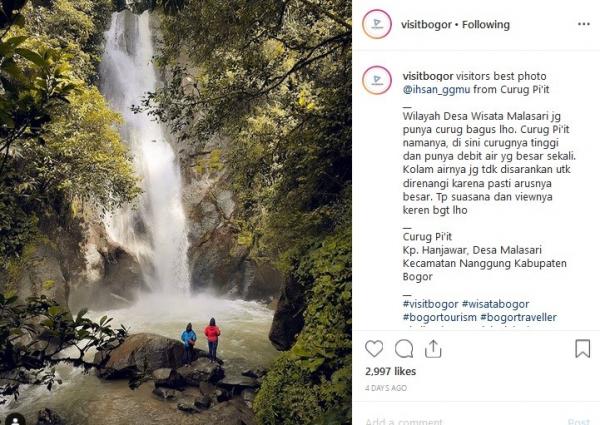Screen dimensions: 600x425
Task: Like the post with the heart icon
Action: pyautogui.click(x=374, y=349)
